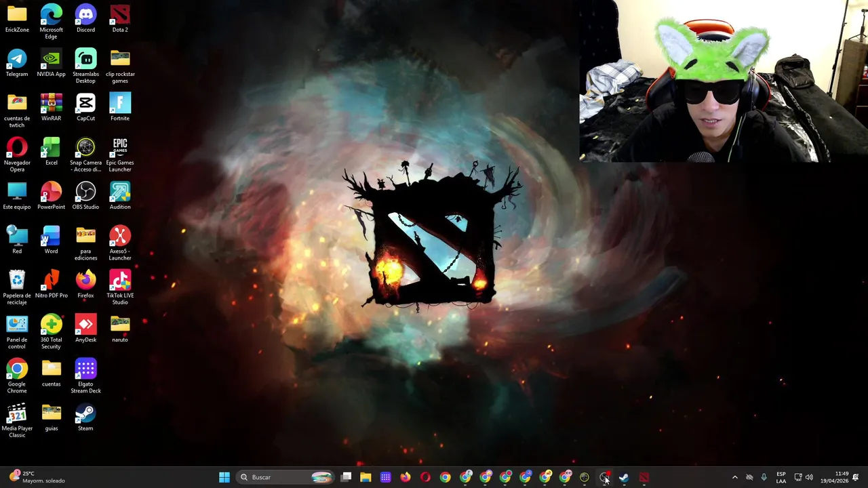
Task: Open the cuentas folder
Action: pyautogui.click(x=51, y=373)
